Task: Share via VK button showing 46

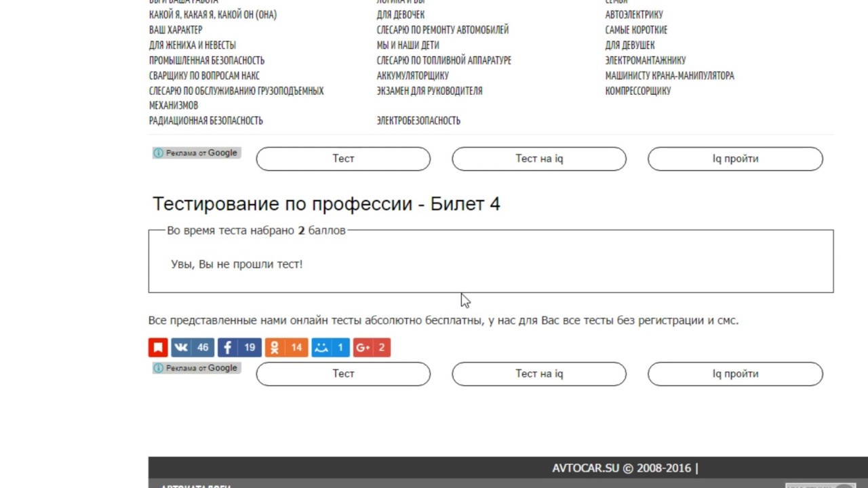Action: coord(193,348)
